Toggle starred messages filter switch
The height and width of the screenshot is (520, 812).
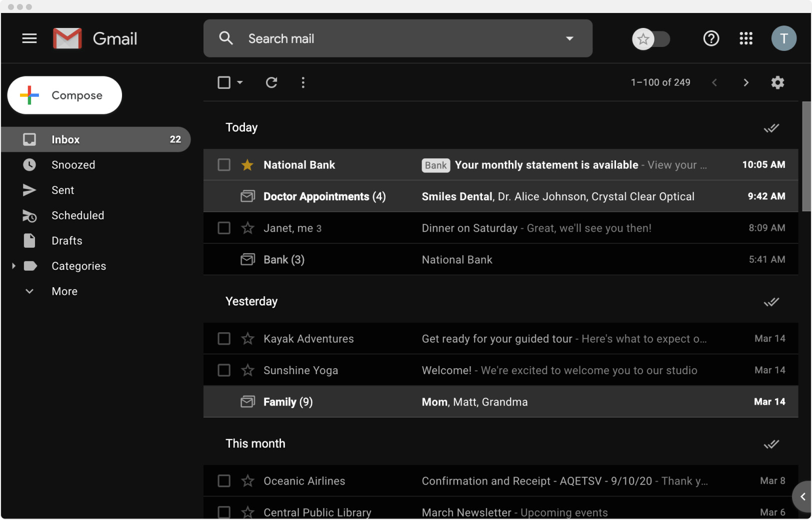(x=651, y=38)
